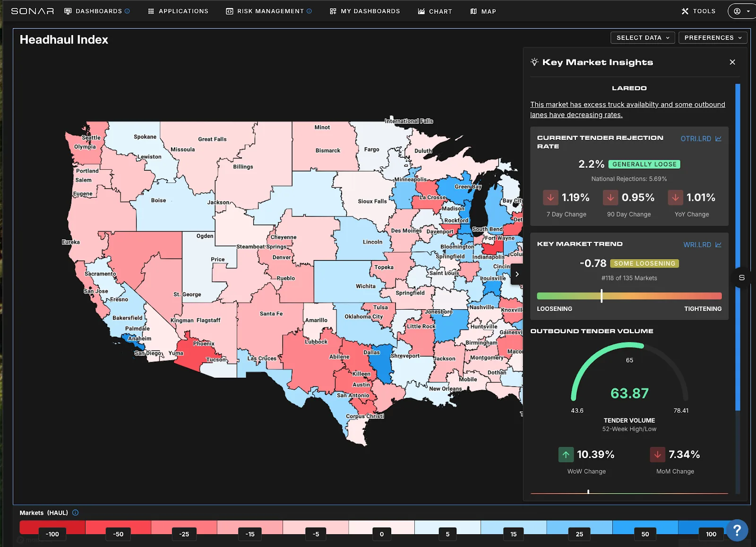Screen dimensions: 756x547
Task: Expand the Preferences dropdown
Action: (x=713, y=38)
